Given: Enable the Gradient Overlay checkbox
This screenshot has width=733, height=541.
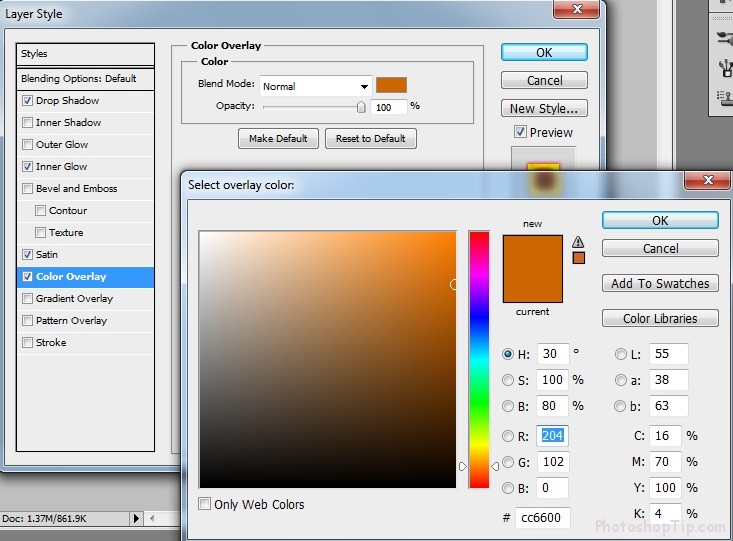Looking at the screenshot, I should [x=28, y=298].
